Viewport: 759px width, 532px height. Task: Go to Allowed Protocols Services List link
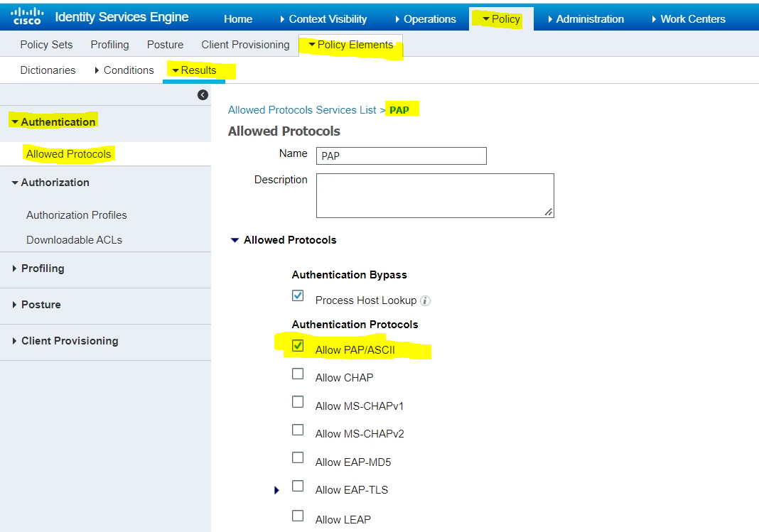click(x=301, y=110)
